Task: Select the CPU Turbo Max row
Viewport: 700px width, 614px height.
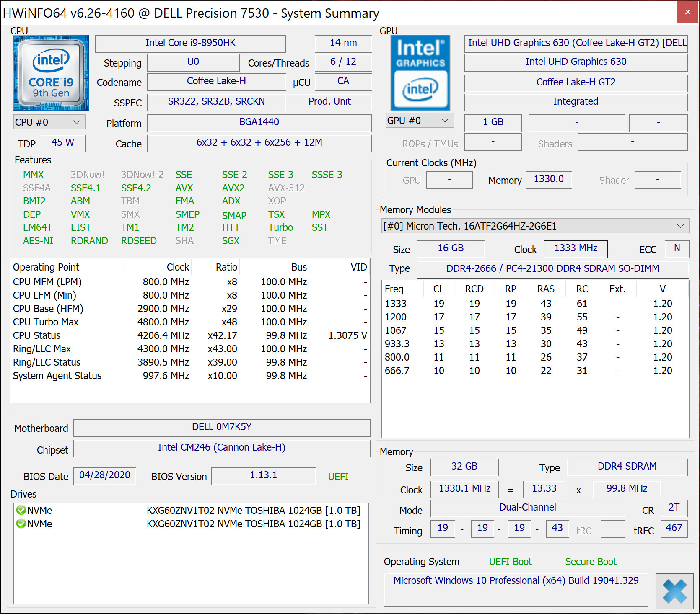Action: coord(190,322)
